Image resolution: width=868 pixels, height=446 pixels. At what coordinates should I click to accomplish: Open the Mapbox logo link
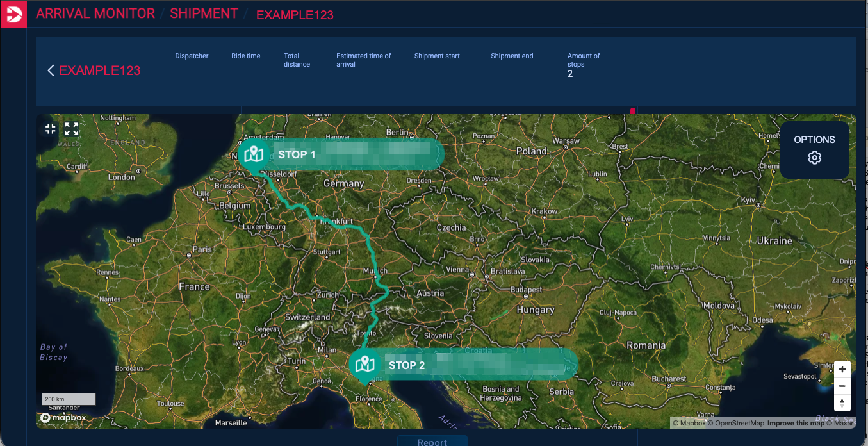click(63, 417)
